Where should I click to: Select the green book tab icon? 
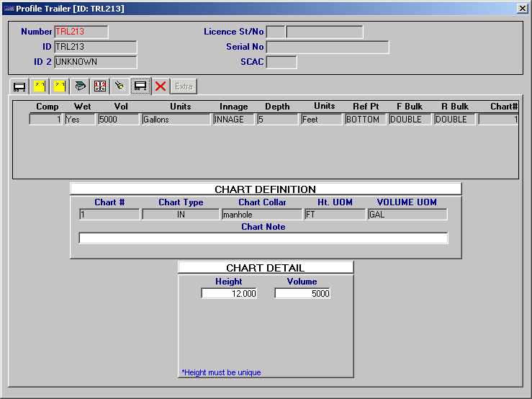coord(80,86)
